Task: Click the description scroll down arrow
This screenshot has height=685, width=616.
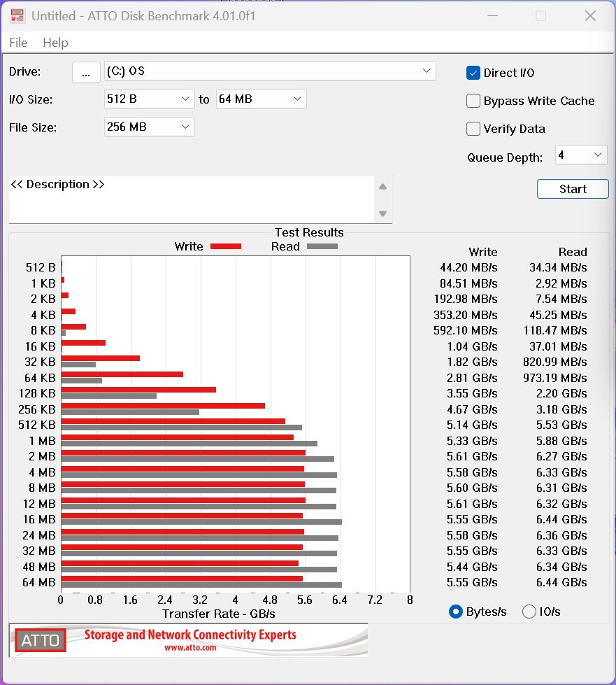Action: tap(383, 213)
